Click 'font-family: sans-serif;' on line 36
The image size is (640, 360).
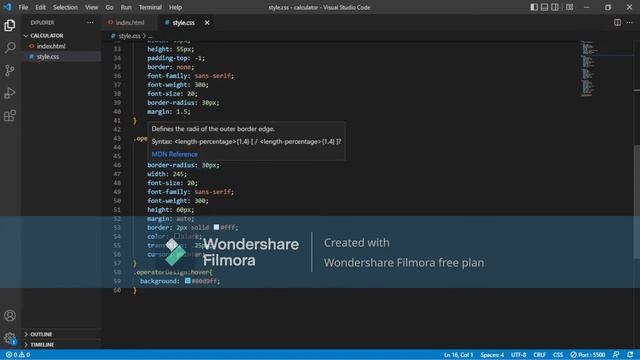click(x=191, y=76)
